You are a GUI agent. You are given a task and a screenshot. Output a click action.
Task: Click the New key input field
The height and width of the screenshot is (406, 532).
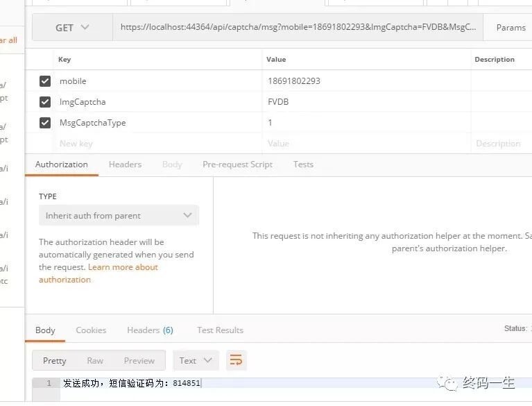pyautogui.click(x=157, y=144)
